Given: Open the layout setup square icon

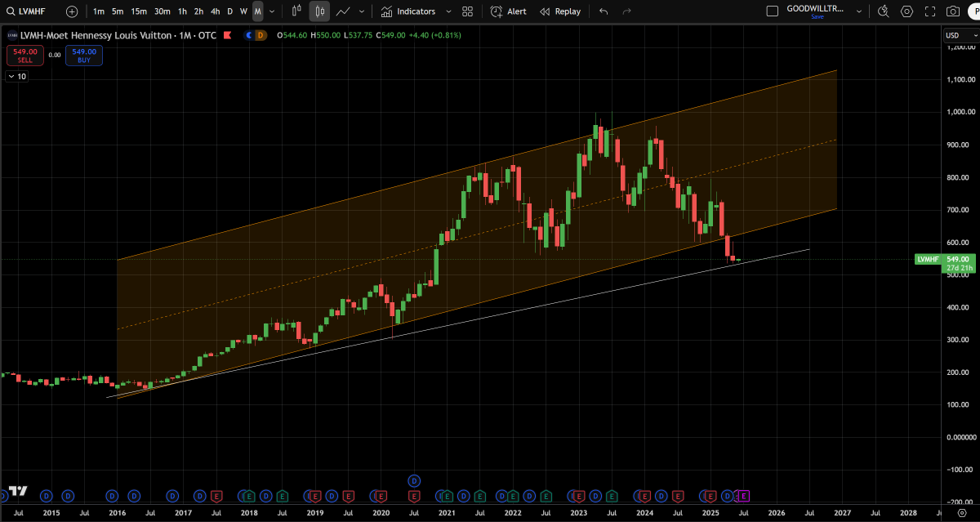Looking at the screenshot, I should [773, 11].
